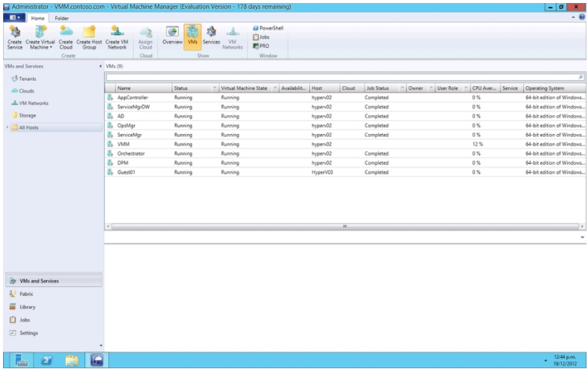Open the Status column filter dropdown

pos(215,88)
